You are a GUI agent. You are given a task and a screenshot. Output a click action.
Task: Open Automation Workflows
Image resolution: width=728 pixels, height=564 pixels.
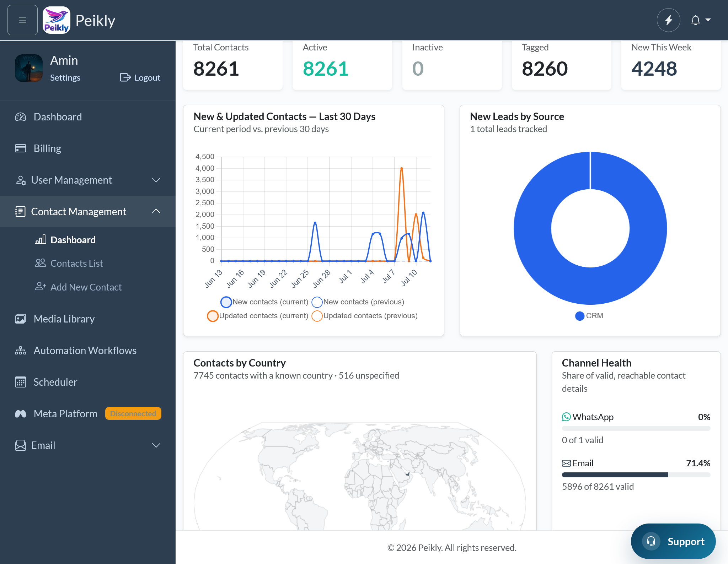click(x=85, y=351)
